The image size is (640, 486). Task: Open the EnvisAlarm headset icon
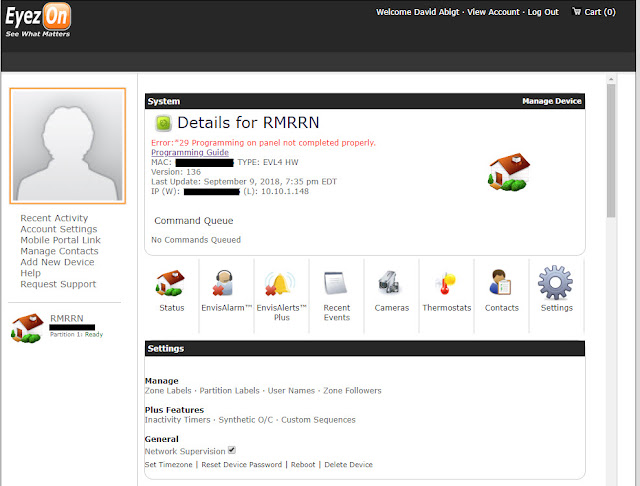click(223, 283)
